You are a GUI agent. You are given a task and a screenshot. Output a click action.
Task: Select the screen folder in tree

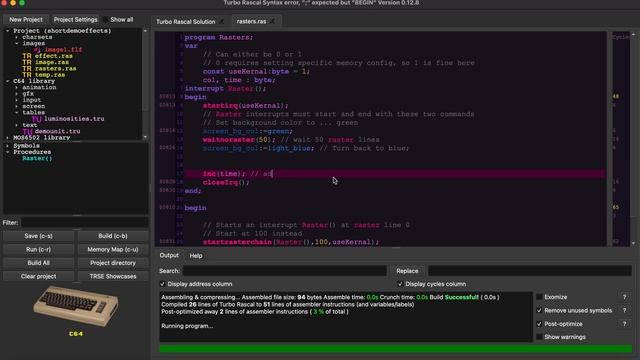pyautogui.click(x=34, y=106)
